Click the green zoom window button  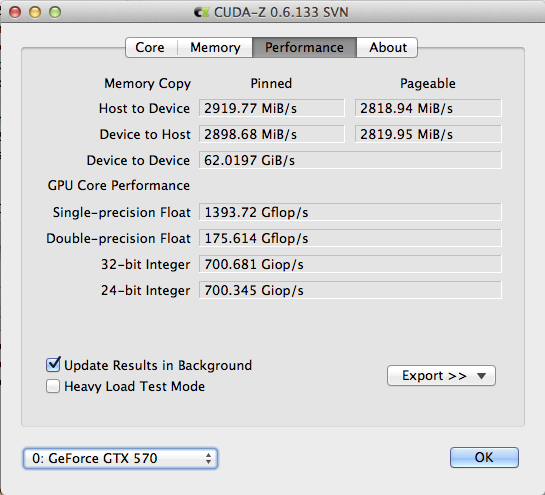pos(55,12)
